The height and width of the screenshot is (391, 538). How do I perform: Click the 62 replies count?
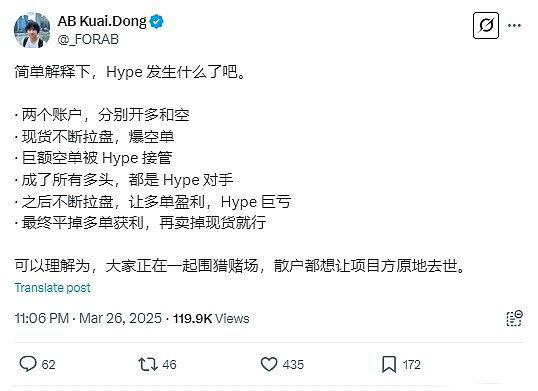(48, 365)
